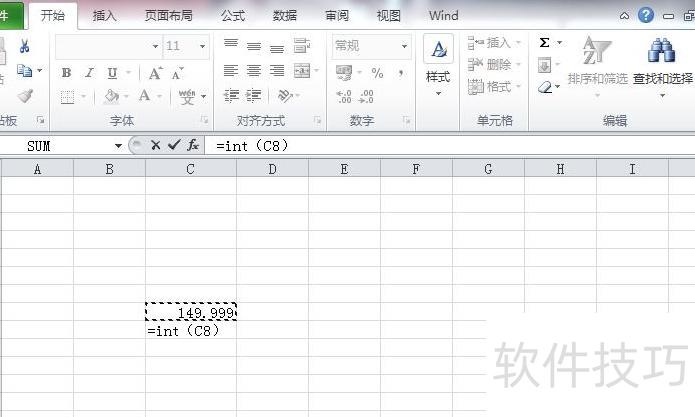695x417 pixels.
Task: Switch to the 插入 tab
Action: point(105,16)
